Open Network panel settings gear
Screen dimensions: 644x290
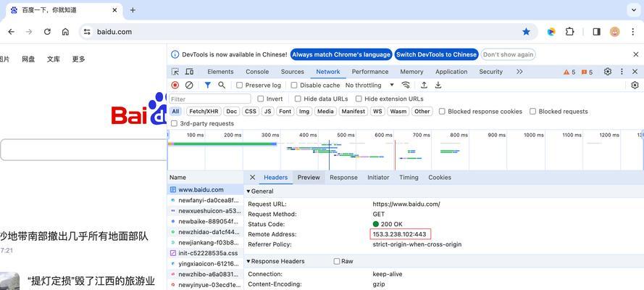click(635, 85)
